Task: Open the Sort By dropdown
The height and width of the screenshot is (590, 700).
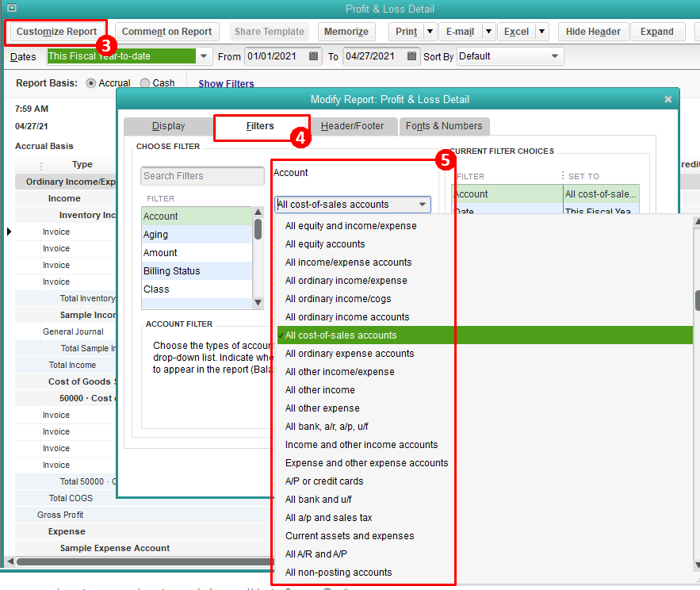Action: (x=555, y=56)
